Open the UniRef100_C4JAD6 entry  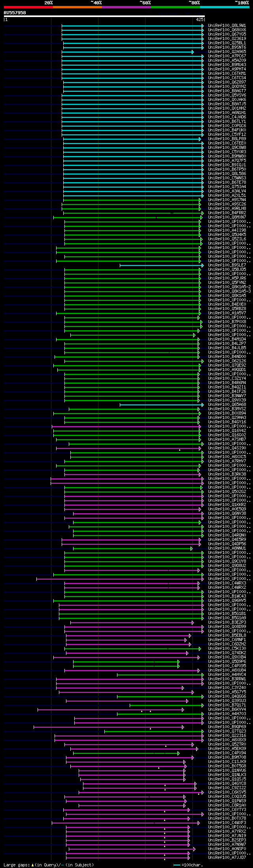click(x=227, y=117)
